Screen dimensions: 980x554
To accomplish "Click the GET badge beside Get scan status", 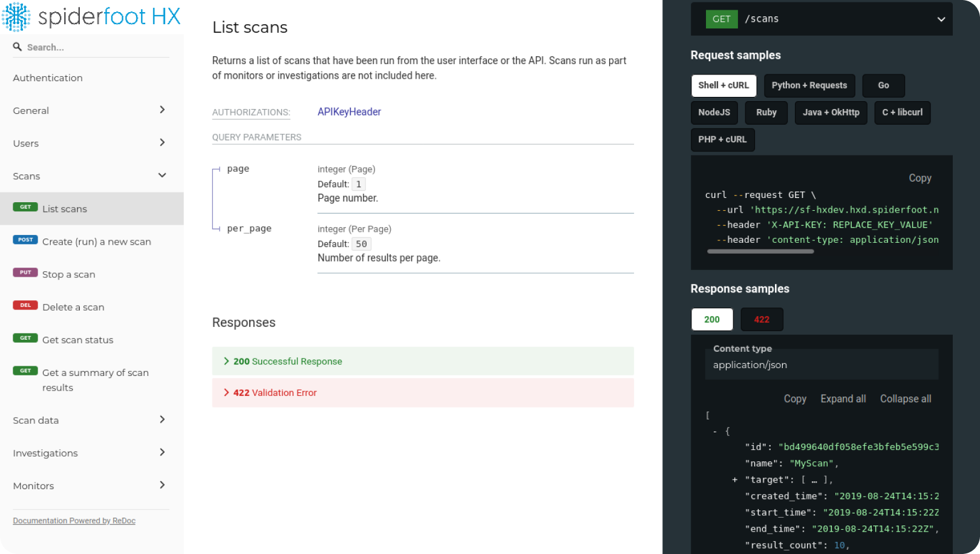I will [x=25, y=338].
